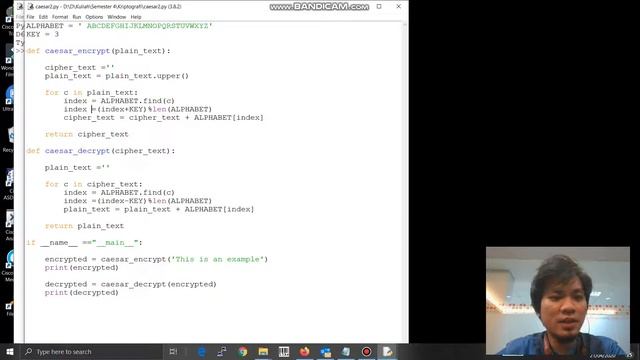Open Google Chrome from the taskbar

(243, 351)
